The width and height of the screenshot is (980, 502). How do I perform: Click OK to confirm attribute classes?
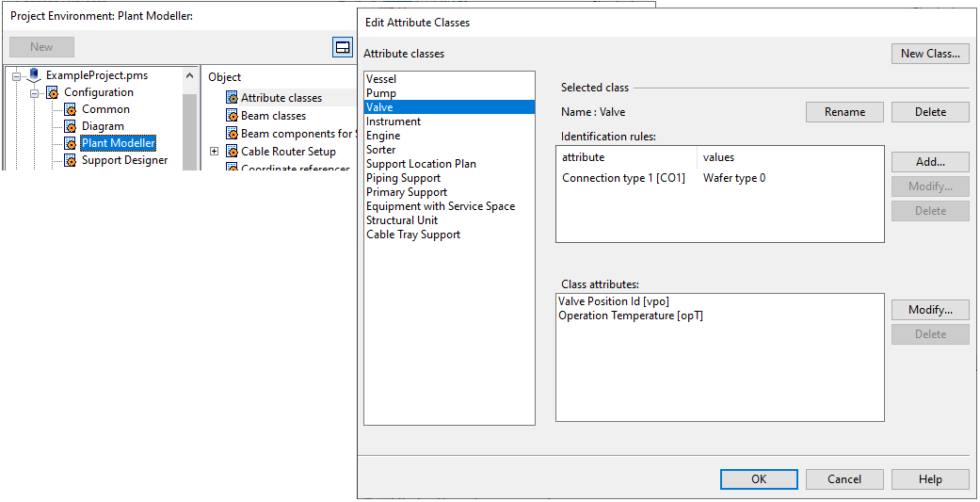pyautogui.click(x=759, y=479)
